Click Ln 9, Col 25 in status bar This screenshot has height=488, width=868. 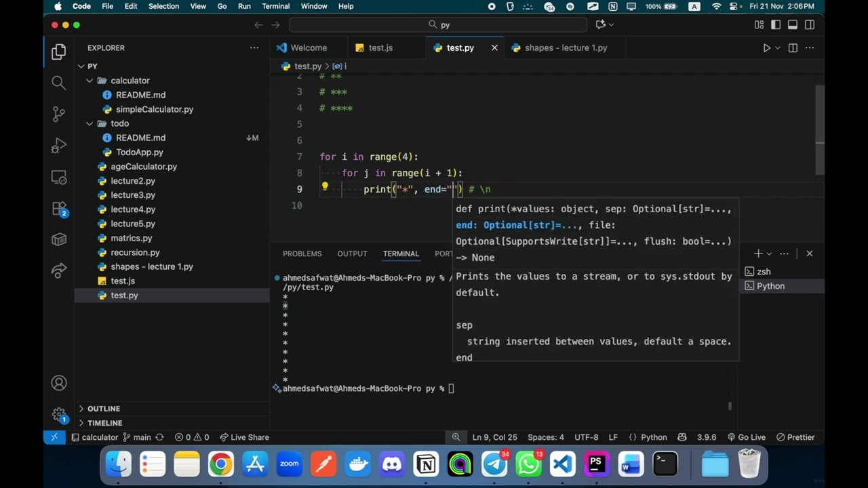[494, 437]
